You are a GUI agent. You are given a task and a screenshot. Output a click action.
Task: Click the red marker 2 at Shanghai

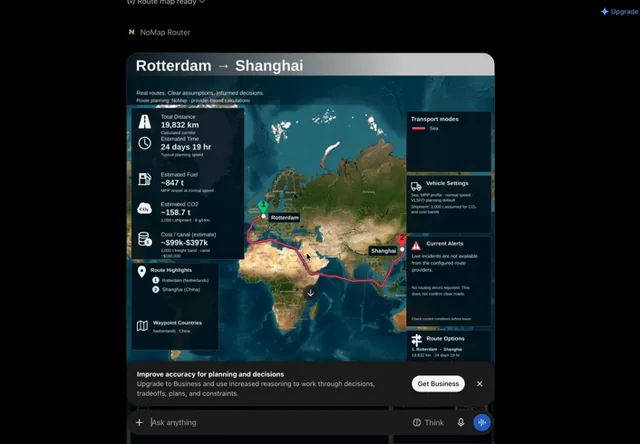point(402,239)
